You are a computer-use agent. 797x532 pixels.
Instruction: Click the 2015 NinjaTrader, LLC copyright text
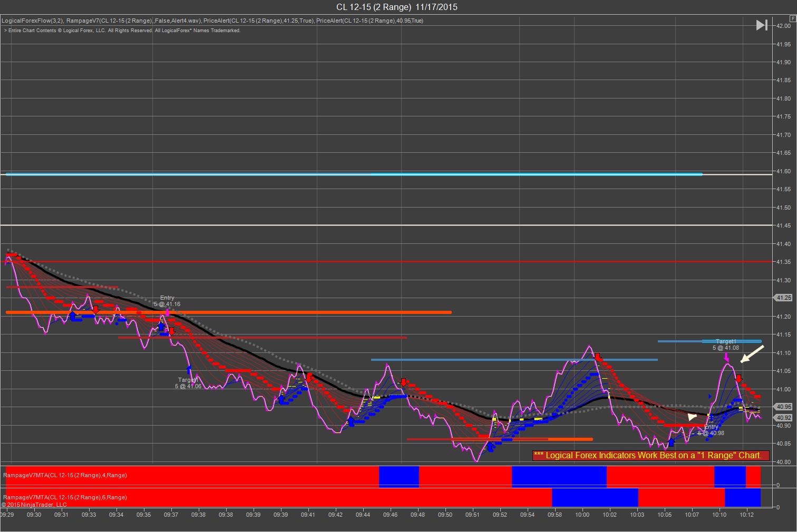34,505
